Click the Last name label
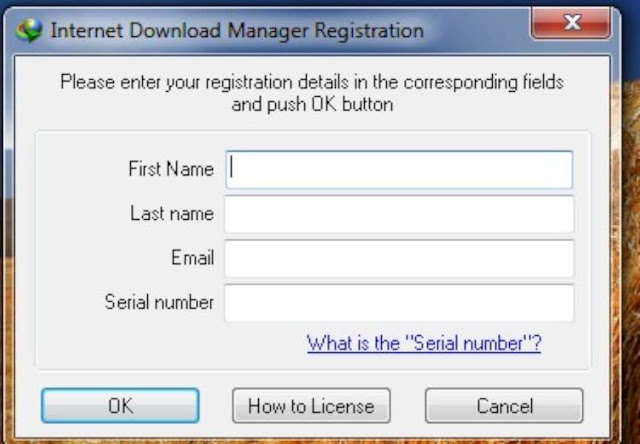 coord(172,213)
